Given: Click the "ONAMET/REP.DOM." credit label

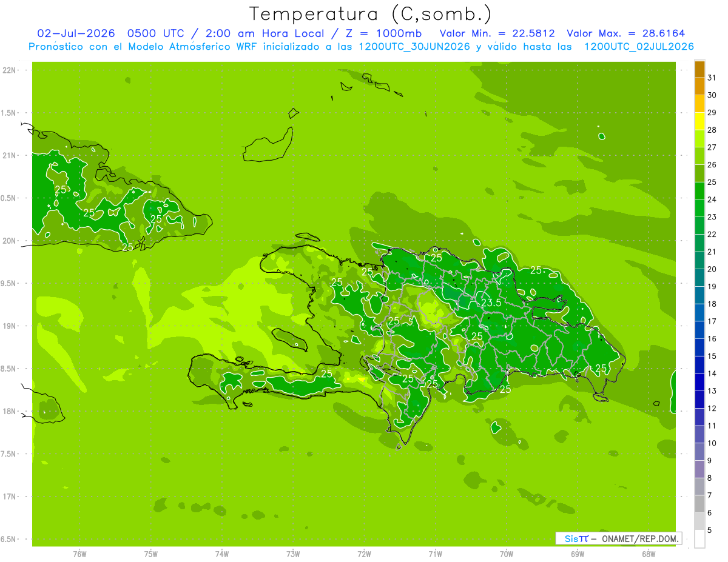Looking at the screenshot, I should [x=639, y=538].
